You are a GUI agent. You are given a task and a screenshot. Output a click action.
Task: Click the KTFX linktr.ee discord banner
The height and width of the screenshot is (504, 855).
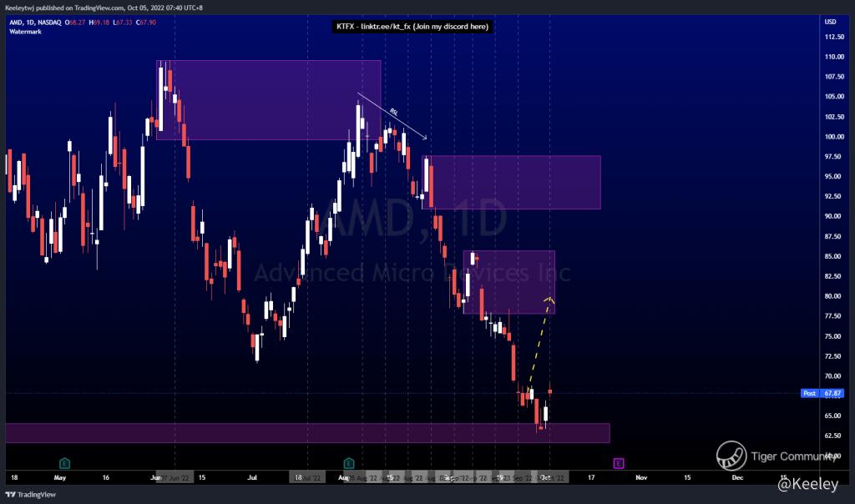click(x=412, y=26)
